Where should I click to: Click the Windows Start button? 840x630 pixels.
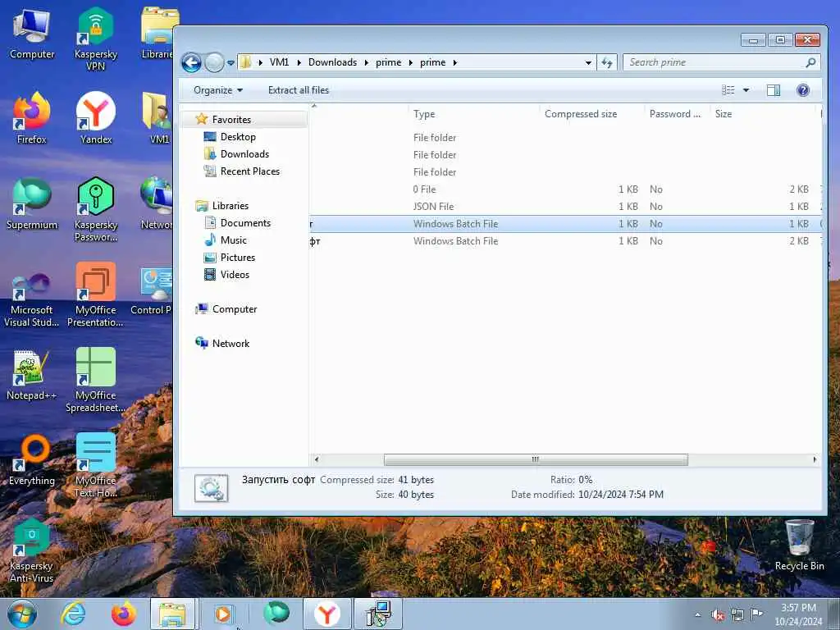pos(22,614)
